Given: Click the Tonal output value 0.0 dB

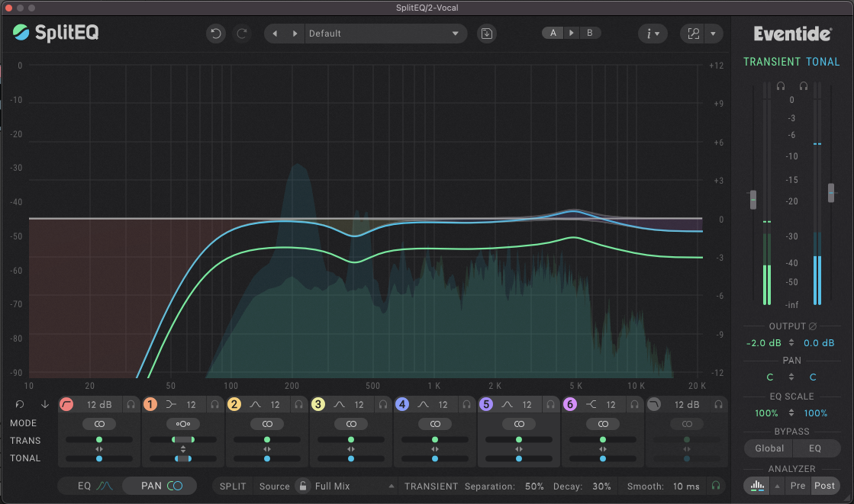Looking at the screenshot, I should click(819, 343).
